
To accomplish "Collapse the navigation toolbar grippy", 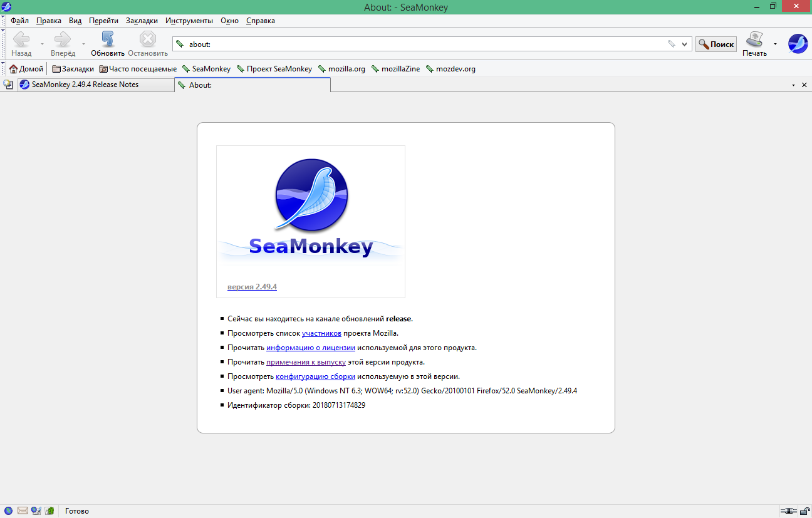I will 3,43.
